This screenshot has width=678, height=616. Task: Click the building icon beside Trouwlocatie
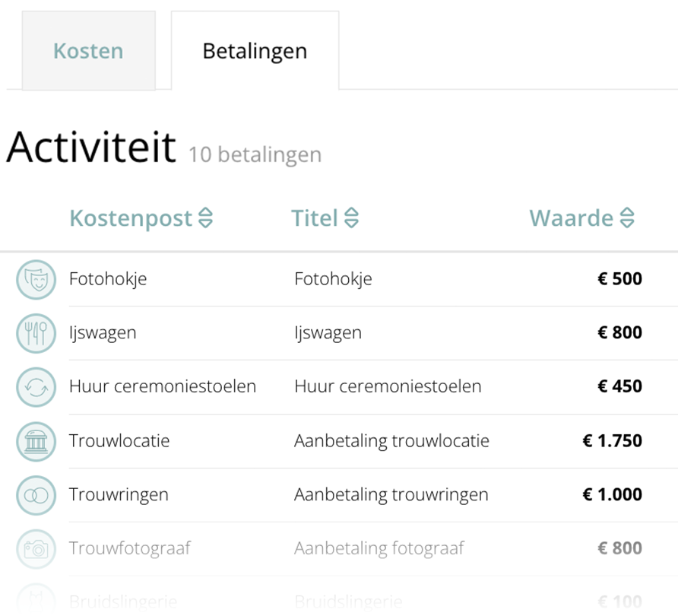point(36,441)
